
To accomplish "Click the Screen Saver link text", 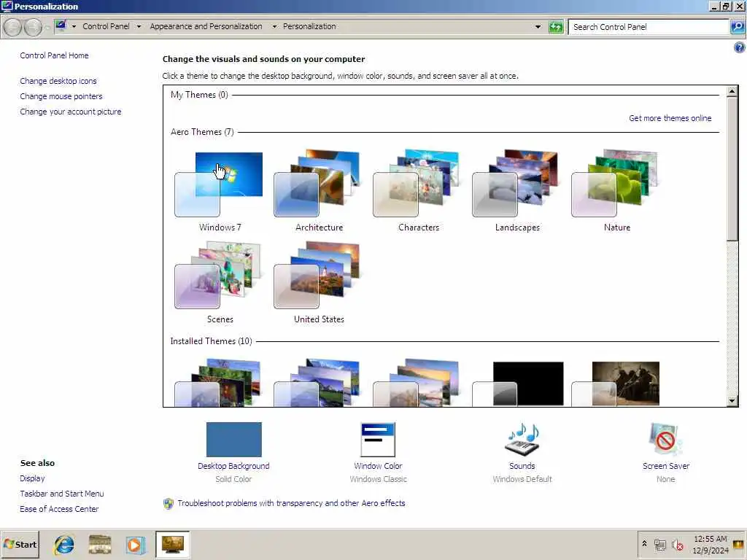I will tap(665, 466).
